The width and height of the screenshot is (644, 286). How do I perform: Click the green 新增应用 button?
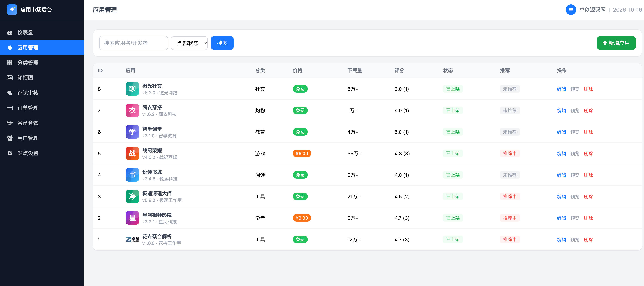click(616, 43)
